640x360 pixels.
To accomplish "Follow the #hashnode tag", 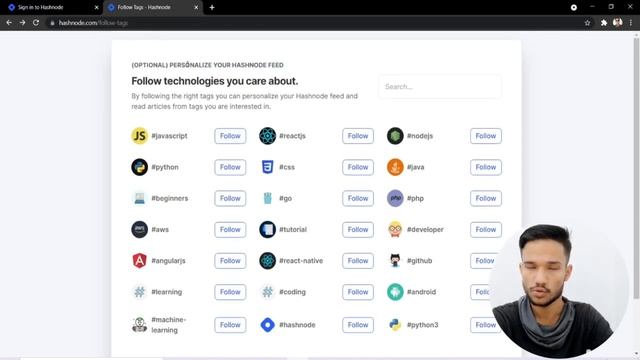I will tap(358, 325).
